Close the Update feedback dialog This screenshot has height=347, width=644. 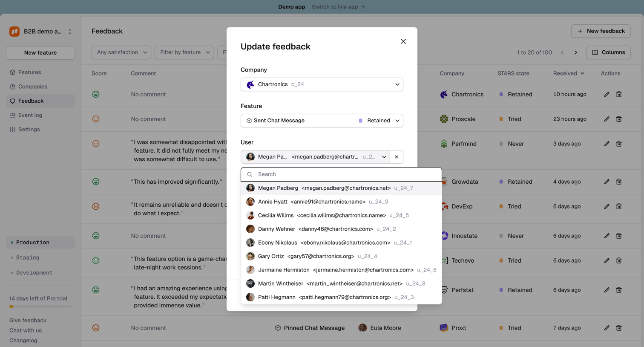point(403,41)
